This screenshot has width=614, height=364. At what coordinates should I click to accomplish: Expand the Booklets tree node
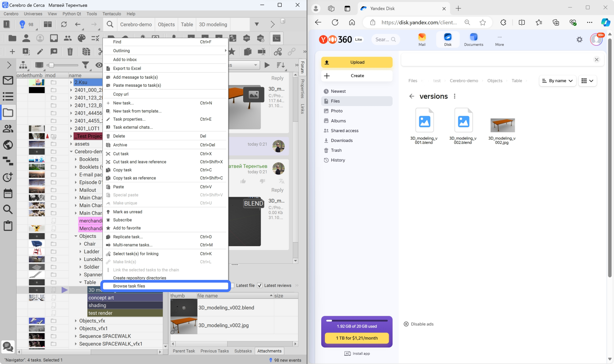pyautogui.click(x=76, y=159)
